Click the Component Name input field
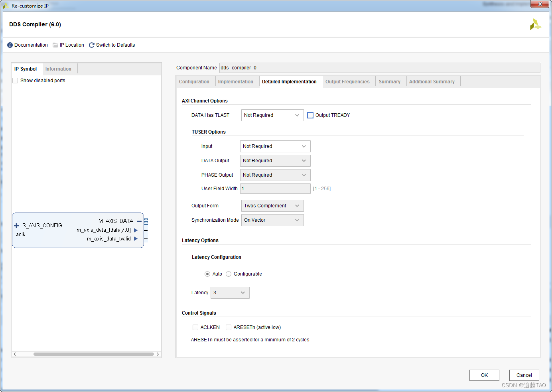The image size is (552, 392). coord(380,68)
